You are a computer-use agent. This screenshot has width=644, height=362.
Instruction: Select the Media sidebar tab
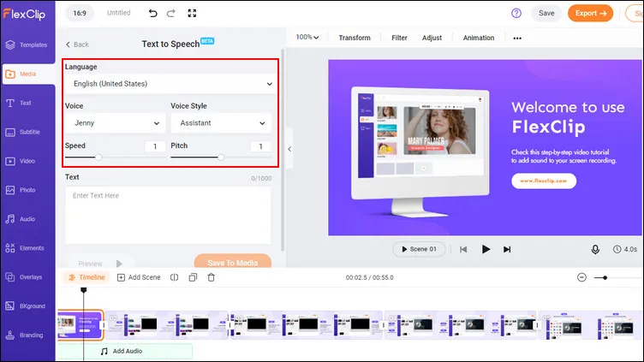[28, 74]
